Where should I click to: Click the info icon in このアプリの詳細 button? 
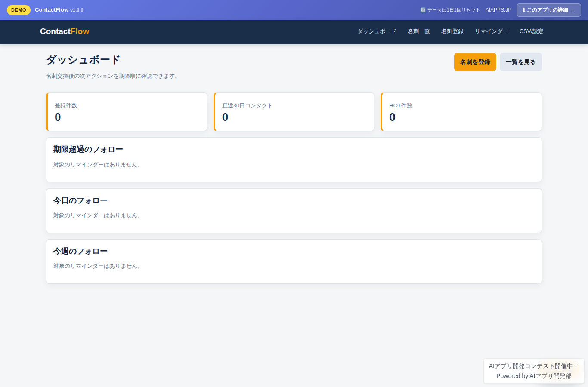(524, 10)
